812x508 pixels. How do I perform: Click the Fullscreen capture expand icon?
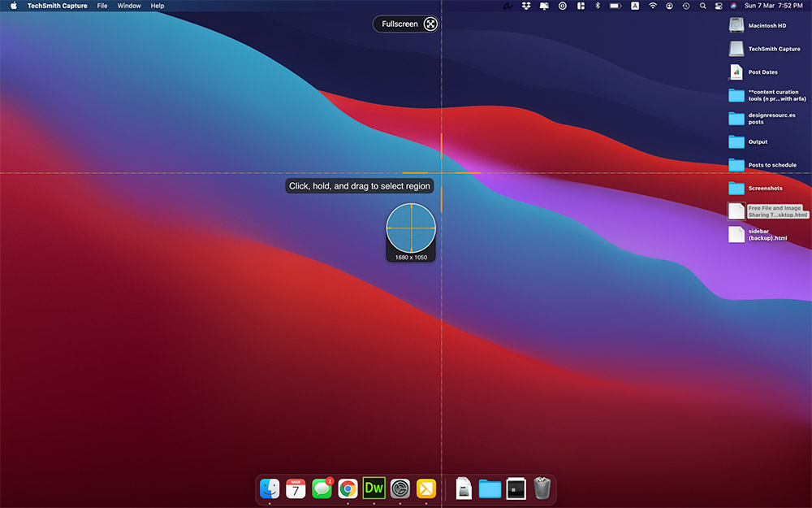click(x=430, y=24)
